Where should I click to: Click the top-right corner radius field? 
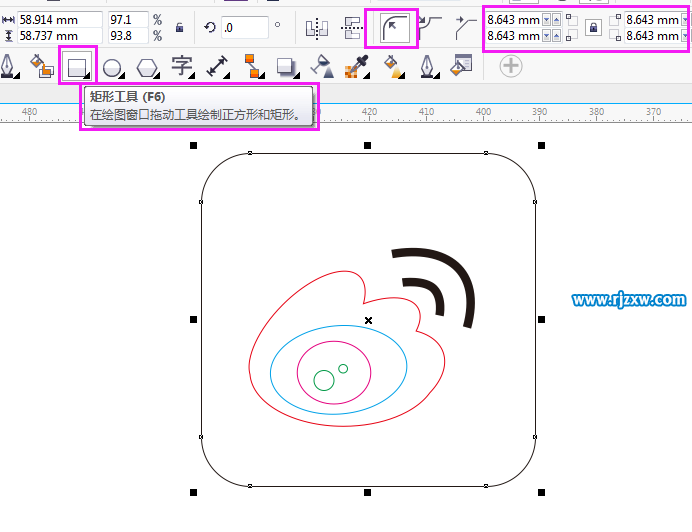(x=652, y=20)
